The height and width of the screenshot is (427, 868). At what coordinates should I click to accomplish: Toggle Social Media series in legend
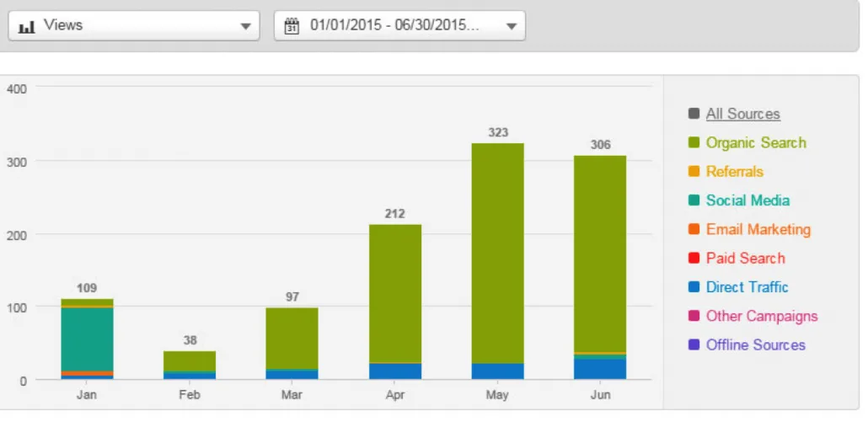click(747, 200)
